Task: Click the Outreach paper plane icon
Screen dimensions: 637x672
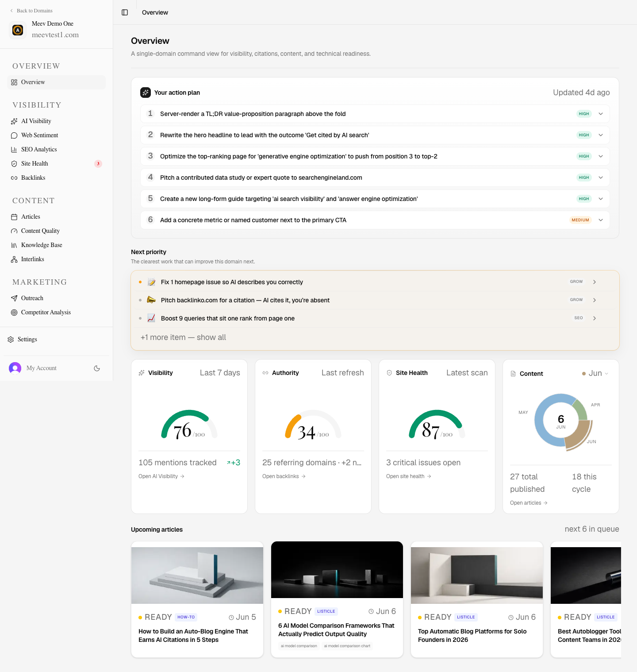Action: [14, 298]
